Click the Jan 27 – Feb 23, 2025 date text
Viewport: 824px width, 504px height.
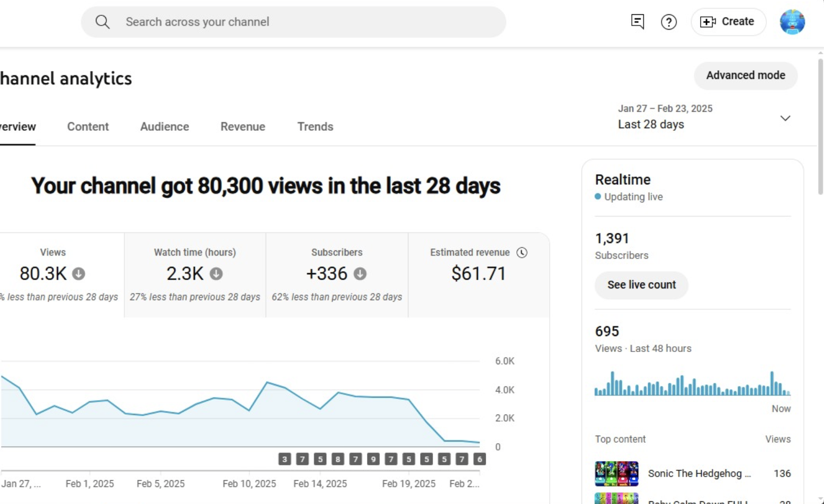[665, 109]
